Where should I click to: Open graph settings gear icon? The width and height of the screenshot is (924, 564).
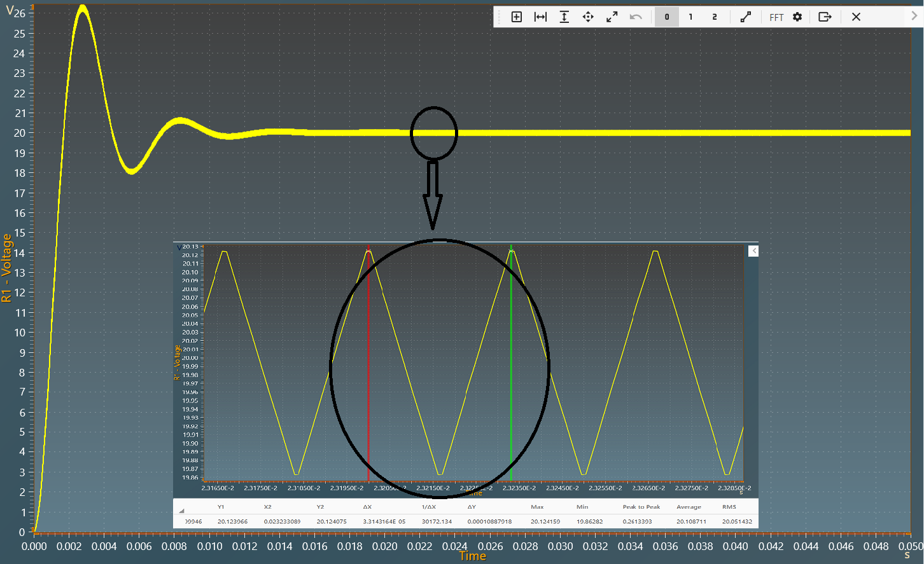point(797,17)
